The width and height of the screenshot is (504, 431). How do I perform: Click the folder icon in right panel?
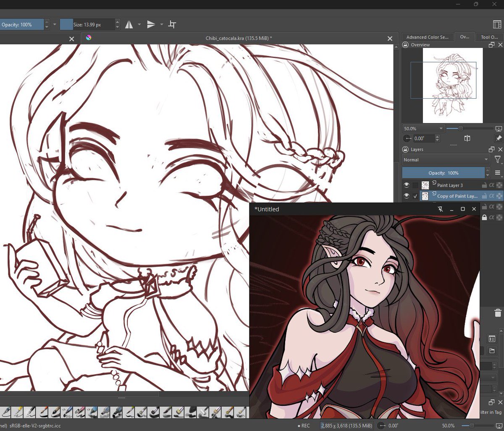click(492, 350)
